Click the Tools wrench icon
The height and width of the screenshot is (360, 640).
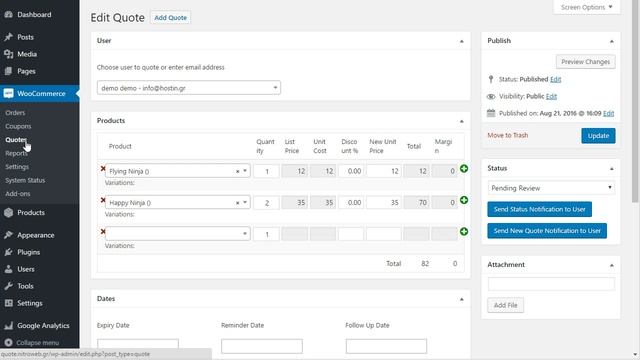point(9,287)
